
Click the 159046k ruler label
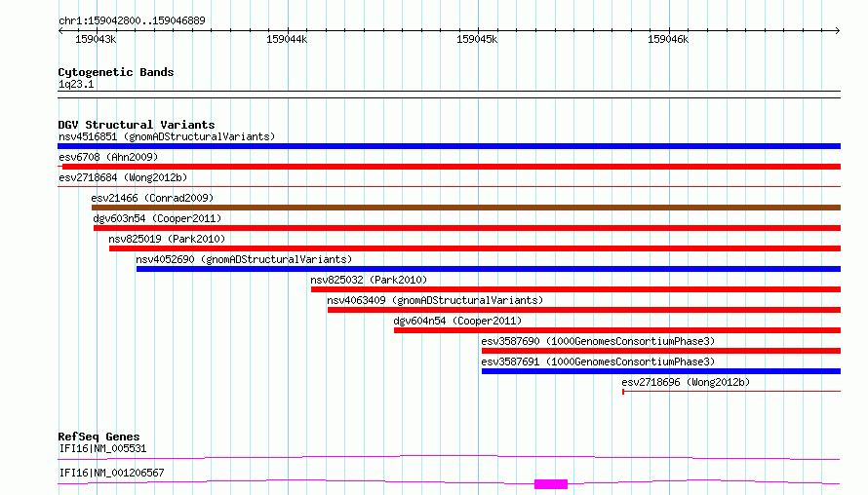[668, 39]
